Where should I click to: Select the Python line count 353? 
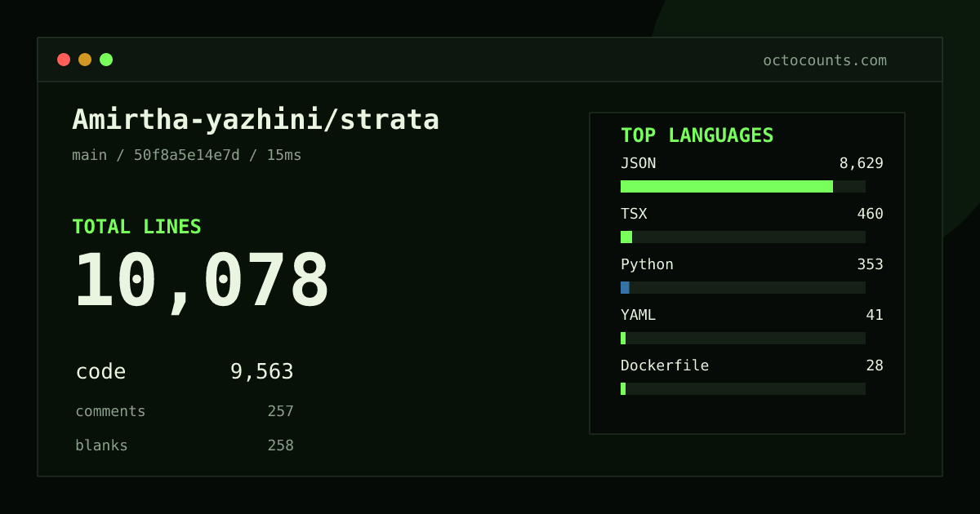[x=870, y=264]
